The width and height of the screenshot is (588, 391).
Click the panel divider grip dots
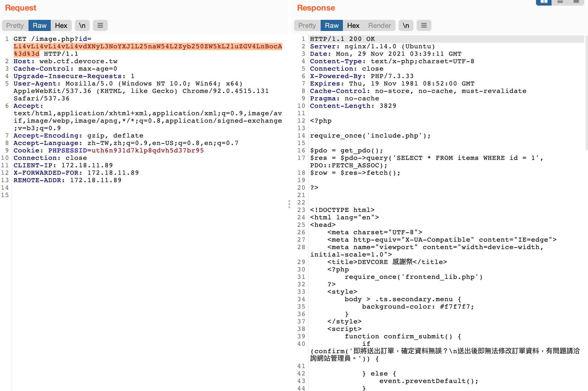point(289,204)
